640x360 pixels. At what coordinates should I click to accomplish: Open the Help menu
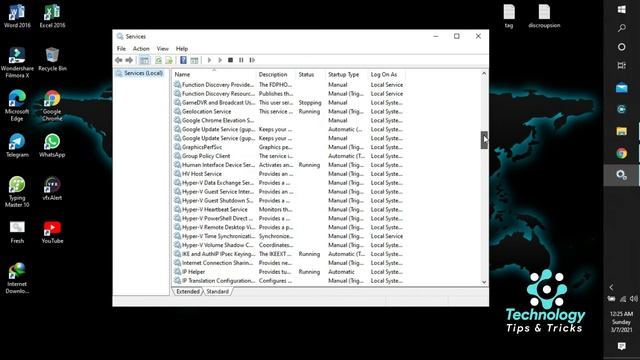pyautogui.click(x=182, y=49)
